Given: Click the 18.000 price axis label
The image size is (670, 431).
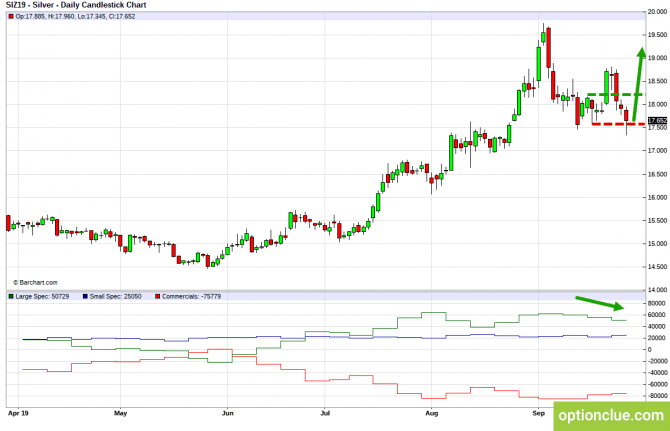Looking at the screenshot, I should pyautogui.click(x=657, y=104).
